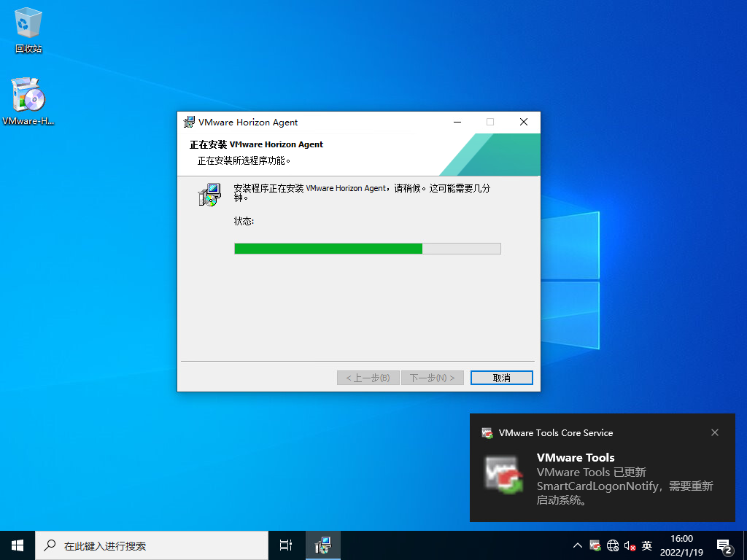Minimize the VMware Horizon Agent window
Image resolution: width=747 pixels, height=560 pixels.
(x=457, y=122)
